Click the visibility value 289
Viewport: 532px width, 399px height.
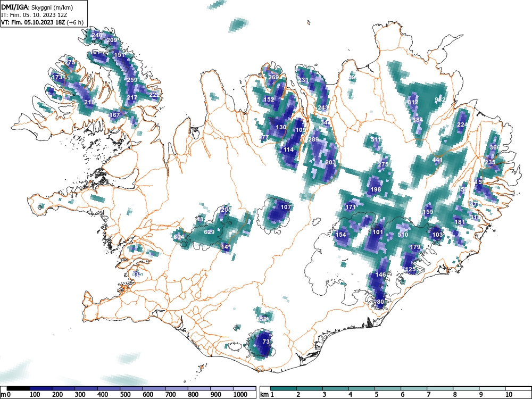(313, 139)
